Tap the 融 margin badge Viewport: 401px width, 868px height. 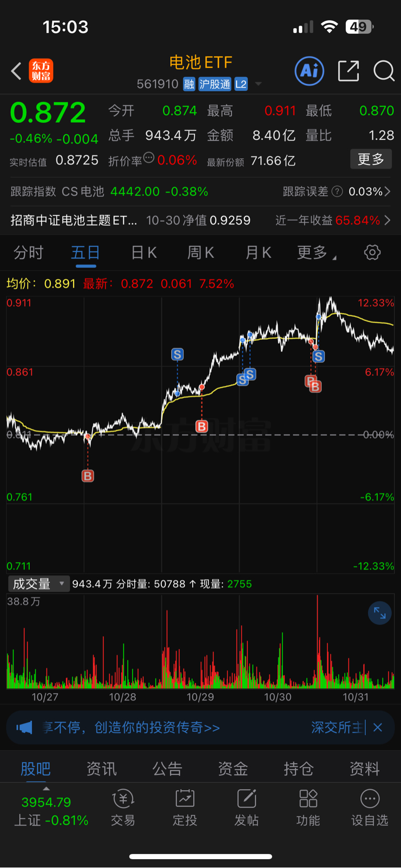pos(189,84)
